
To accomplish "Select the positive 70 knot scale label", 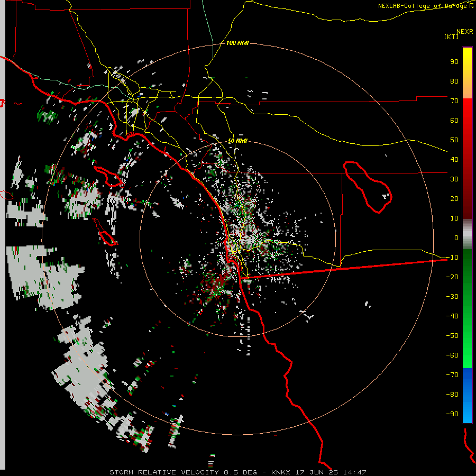I will (x=454, y=101).
